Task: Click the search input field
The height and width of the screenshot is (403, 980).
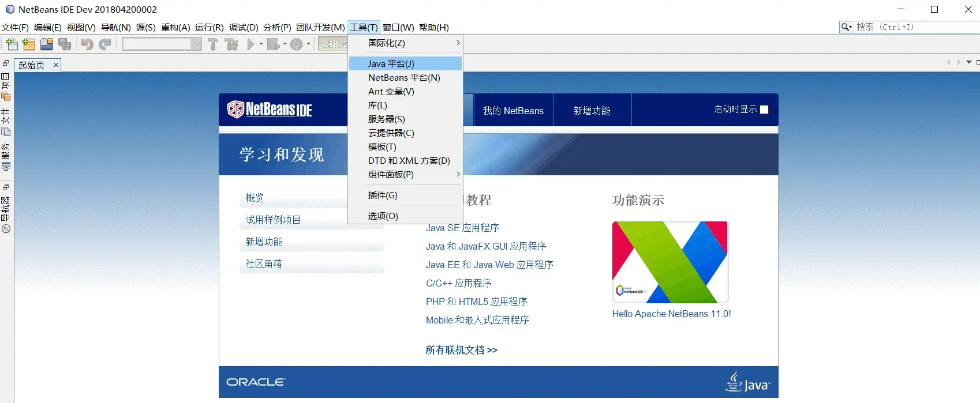Action: 917,27
